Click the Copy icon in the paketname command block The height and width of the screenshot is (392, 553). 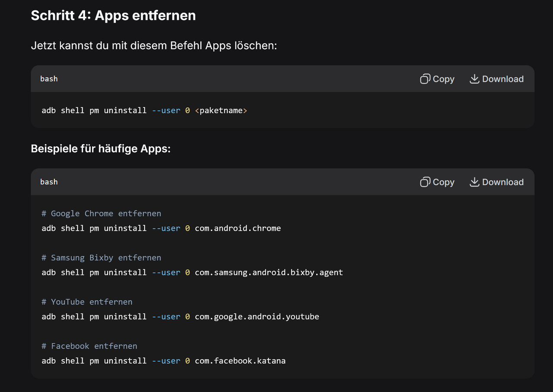[x=425, y=79]
